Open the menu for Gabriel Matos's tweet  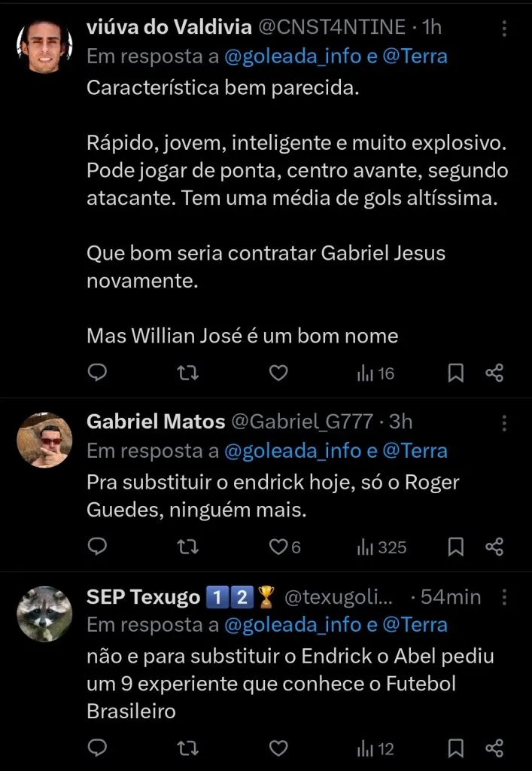504,422
